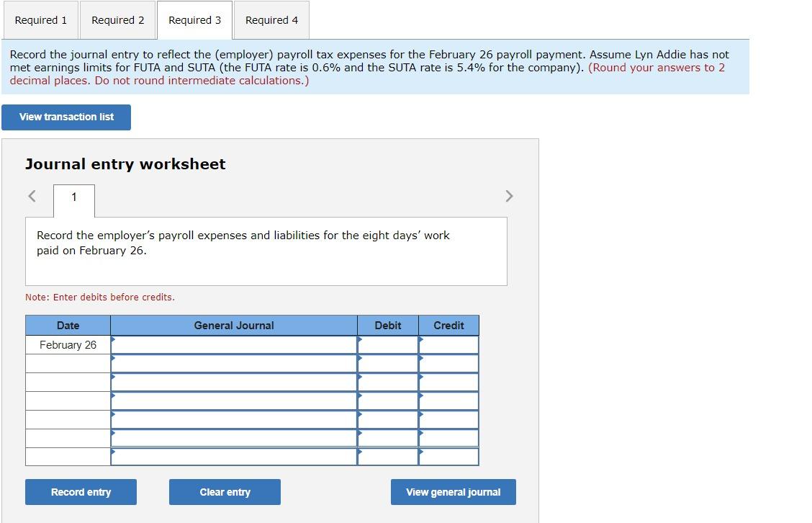This screenshot has width=812, height=523.
Task: Go to next journal entry arrow
Action: pos(509,196)
